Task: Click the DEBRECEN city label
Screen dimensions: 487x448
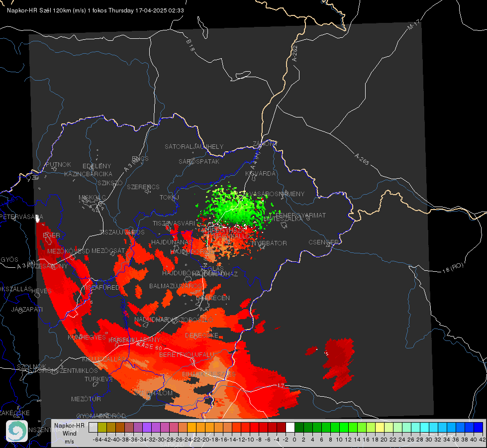Action: click(213, 298)
